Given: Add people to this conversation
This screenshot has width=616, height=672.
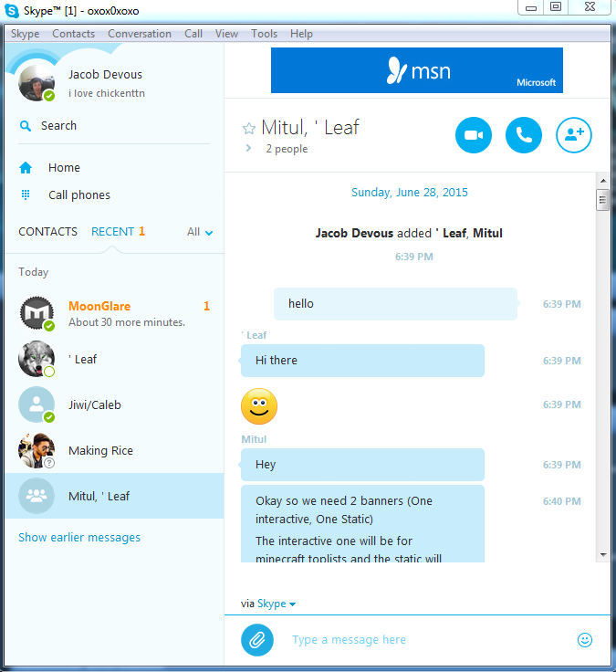Looking at the screenshot, I should point(574,135).
